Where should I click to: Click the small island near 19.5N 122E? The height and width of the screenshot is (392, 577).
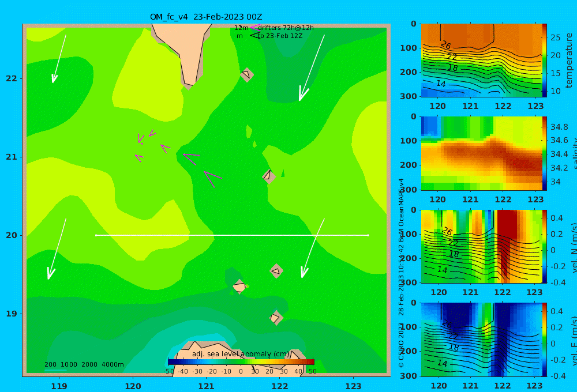point(276,271)
